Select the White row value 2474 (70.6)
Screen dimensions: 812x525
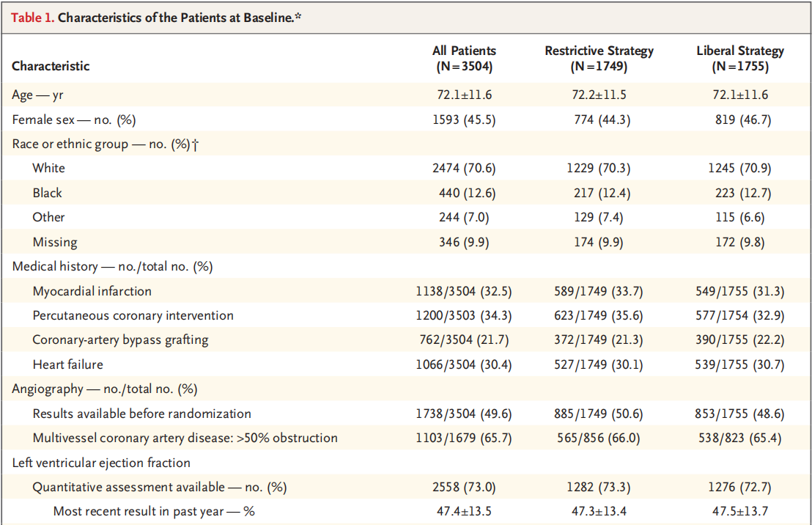tap(464, 169)
